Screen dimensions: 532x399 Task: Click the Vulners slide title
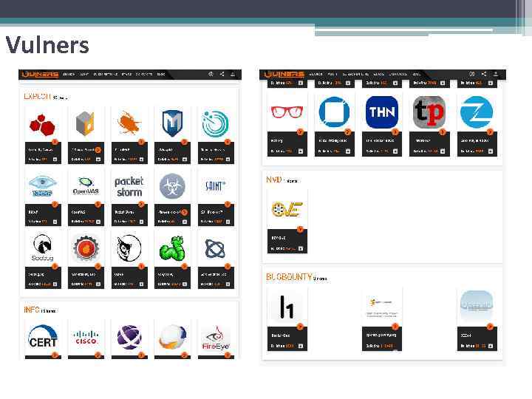(x=47, y=45)
